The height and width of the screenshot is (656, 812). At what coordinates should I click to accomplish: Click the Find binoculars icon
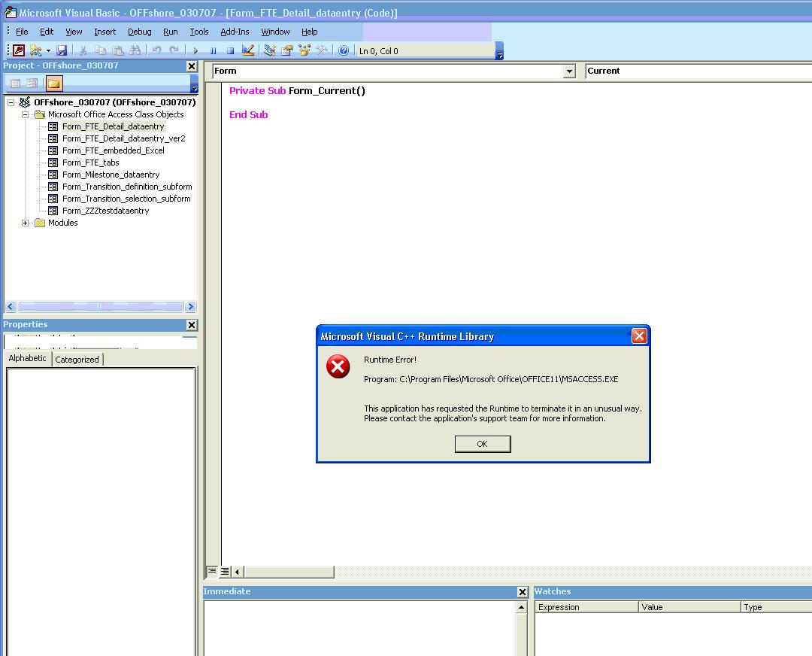135,50
